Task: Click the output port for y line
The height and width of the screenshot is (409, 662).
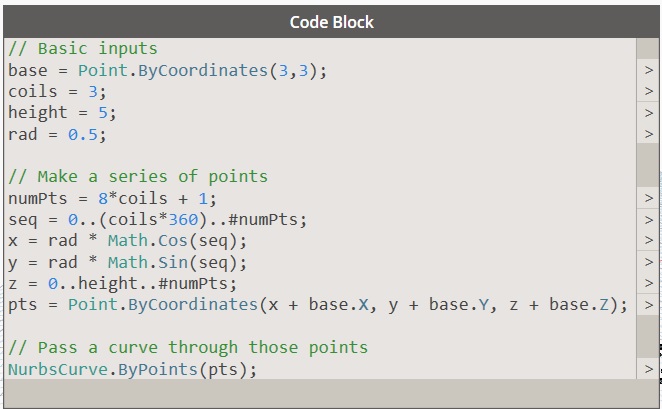Action: [x=648, y=262]
